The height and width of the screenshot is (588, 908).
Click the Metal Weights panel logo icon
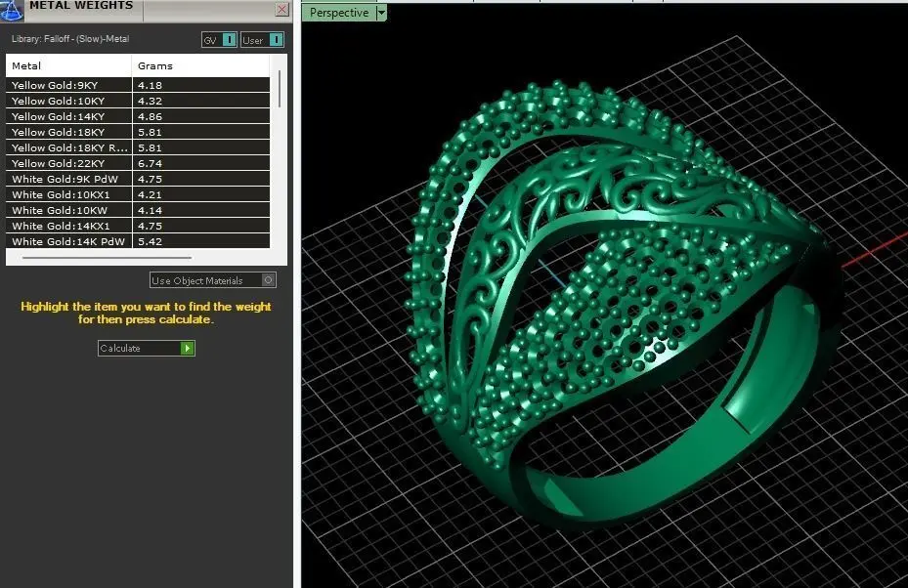(x=11, y=10)
